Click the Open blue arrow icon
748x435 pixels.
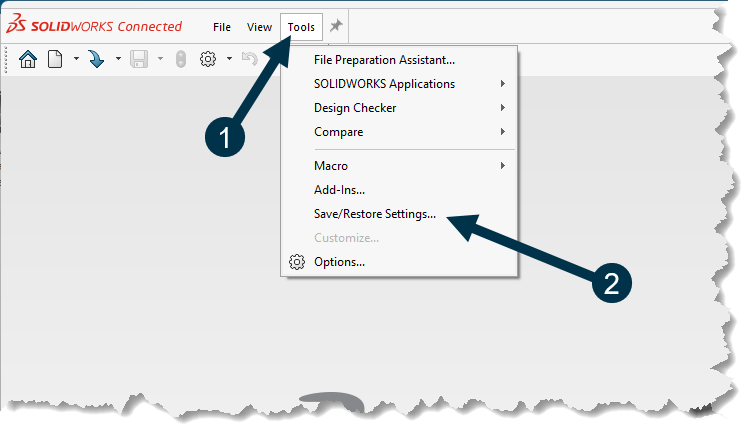[96, 59]
